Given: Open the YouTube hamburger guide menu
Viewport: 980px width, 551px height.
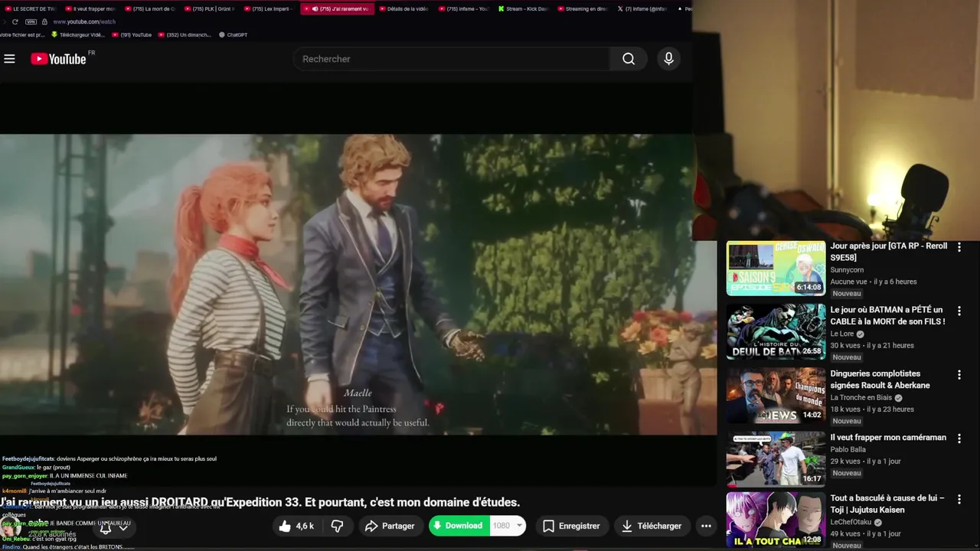Looking at the screenshot, I should (9, 59).
